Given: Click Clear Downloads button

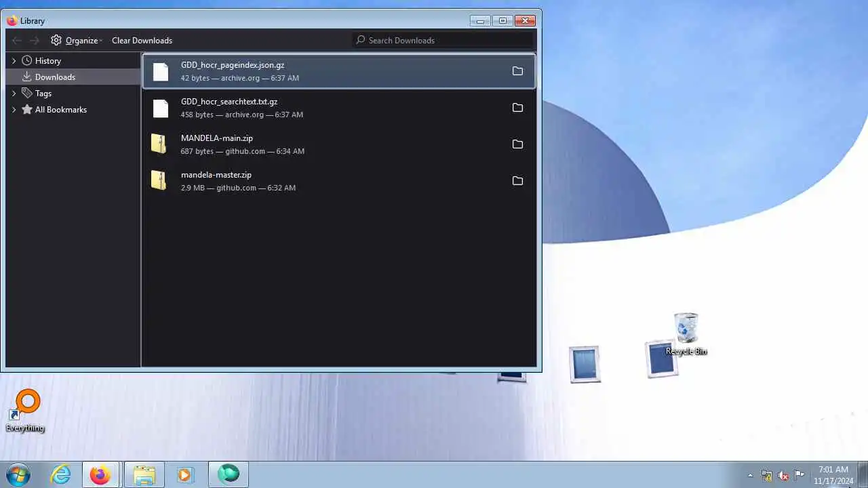Looking at the screenshot, I should 142,41.
